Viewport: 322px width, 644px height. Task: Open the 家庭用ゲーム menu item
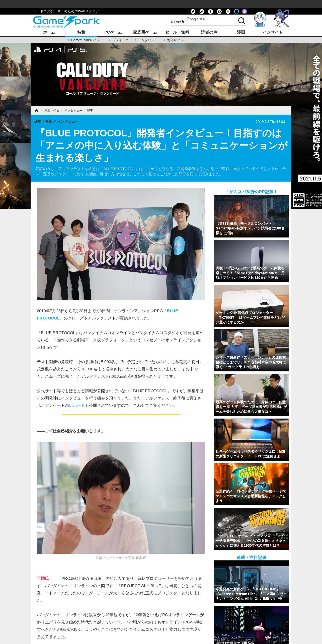point(145,32)
